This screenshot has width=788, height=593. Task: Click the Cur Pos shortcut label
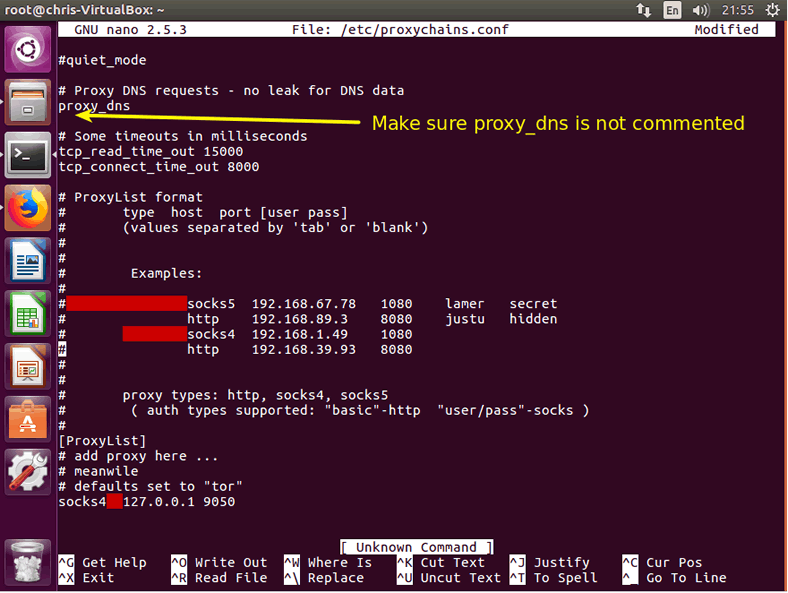[x=674, y=562]
